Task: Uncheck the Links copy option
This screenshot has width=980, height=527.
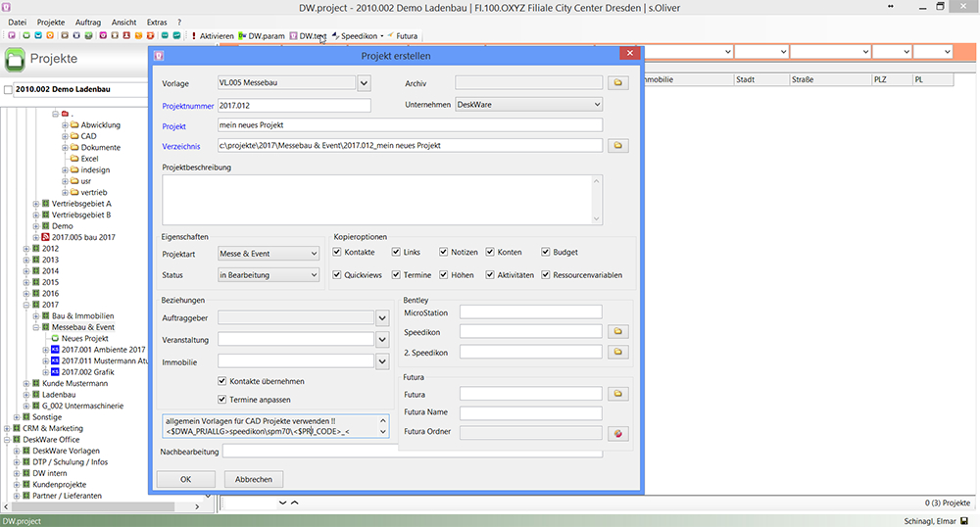Action: [x=396, y=252]
